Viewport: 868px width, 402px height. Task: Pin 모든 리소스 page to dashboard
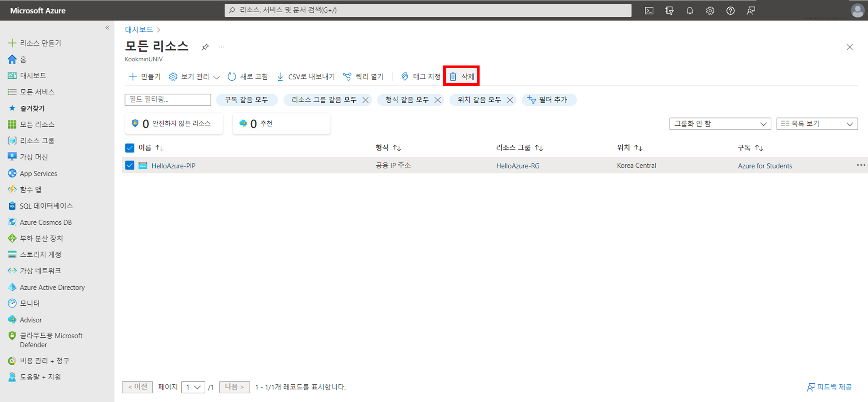tap(205, 47)
